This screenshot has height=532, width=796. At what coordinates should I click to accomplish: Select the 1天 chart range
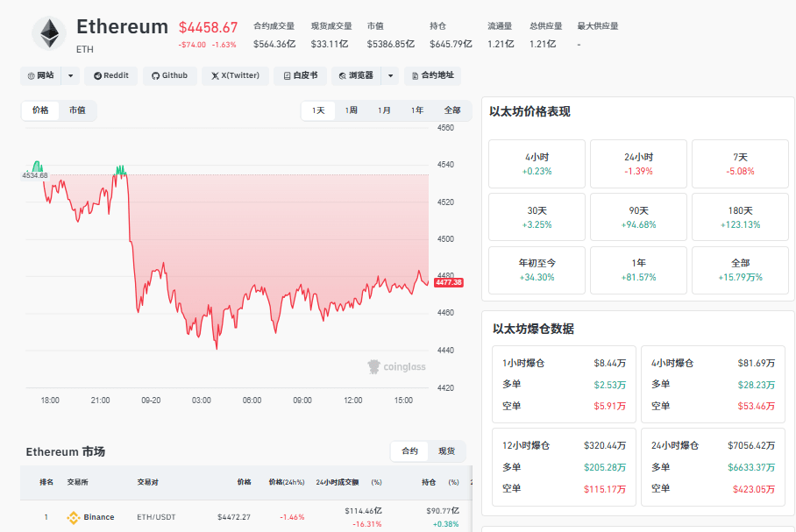tap(318, 110)
